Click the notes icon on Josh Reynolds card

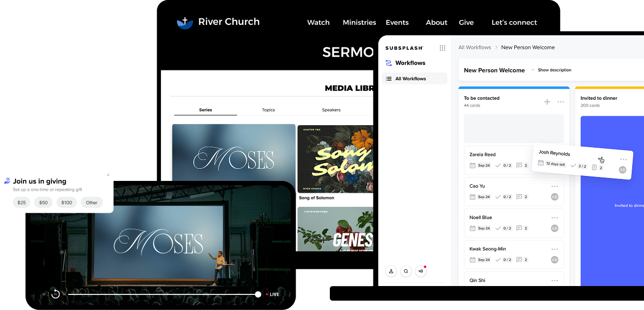point(595,167)
